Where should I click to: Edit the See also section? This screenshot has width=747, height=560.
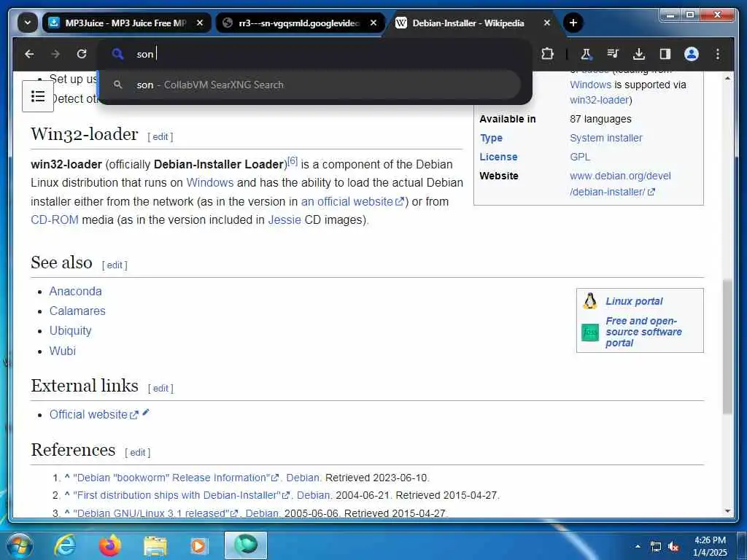click(115, 265)
